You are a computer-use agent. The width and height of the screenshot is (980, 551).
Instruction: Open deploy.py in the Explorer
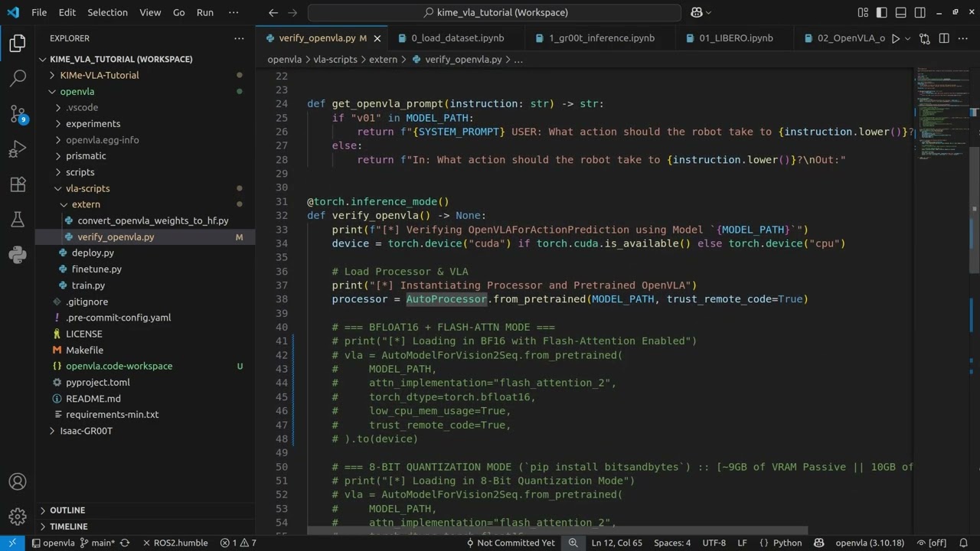[x=93, y=253]
